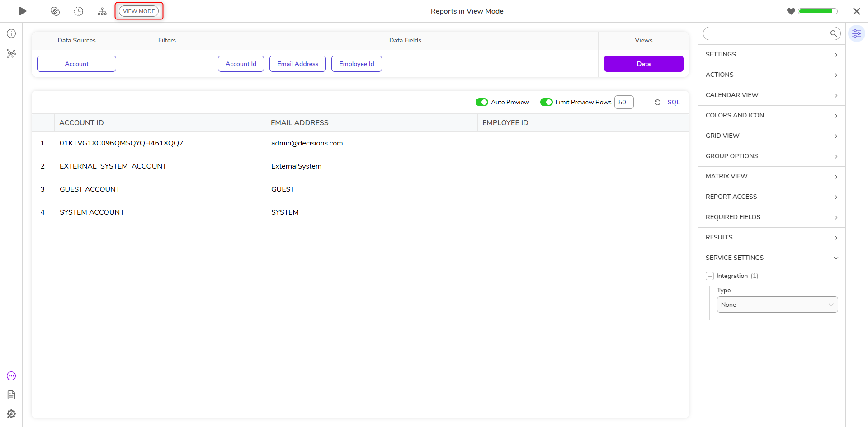Viewport: 868px width, 427px height.
Task: Expand the REQUIRED FIELDS section
Action: 771,217
